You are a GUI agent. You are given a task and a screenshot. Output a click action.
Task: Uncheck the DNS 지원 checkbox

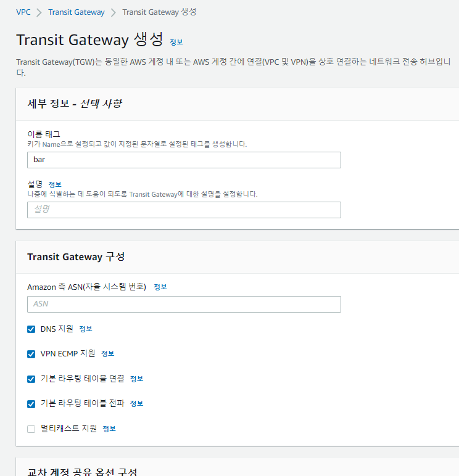31,329
